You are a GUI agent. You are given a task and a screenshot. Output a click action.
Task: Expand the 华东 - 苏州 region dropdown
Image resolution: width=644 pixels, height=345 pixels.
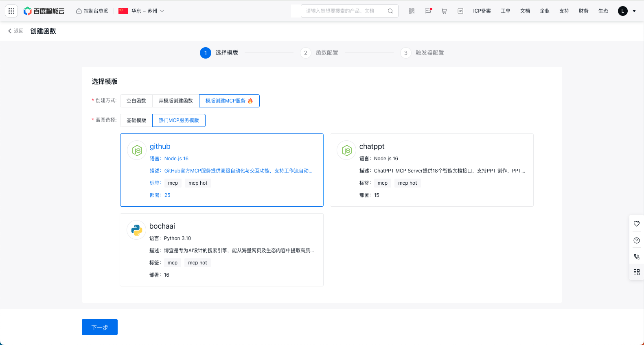pos(141,11)
